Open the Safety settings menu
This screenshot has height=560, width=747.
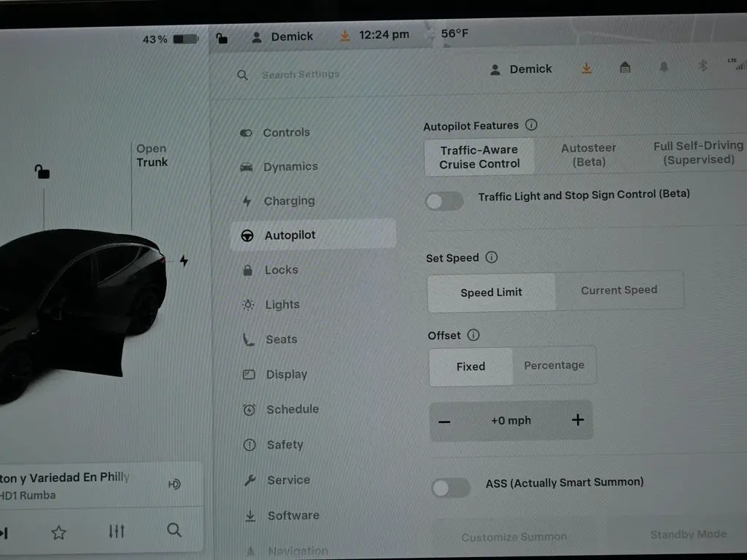click(x=285, y=445)
